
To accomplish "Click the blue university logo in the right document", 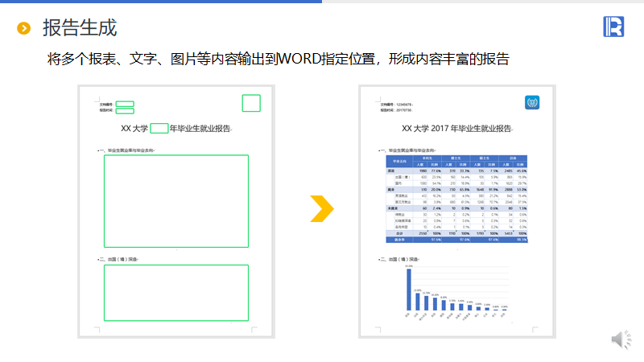I will 532,103.
